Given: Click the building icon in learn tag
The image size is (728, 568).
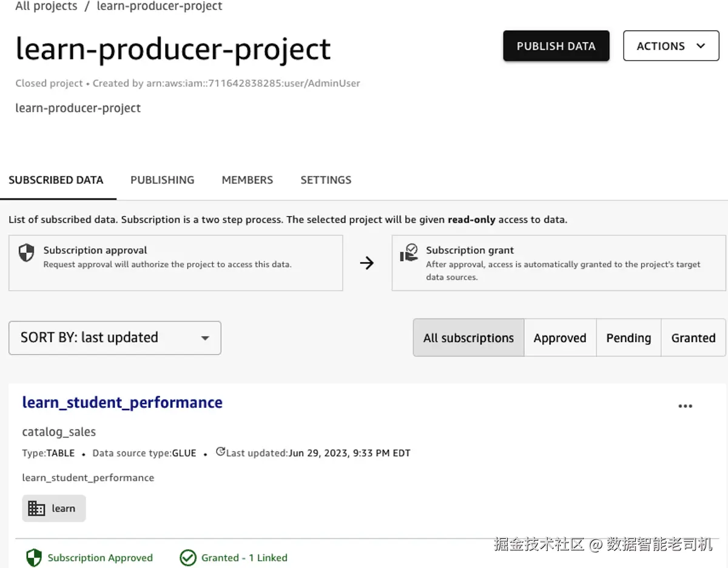Looking at the screenshot, I should [x=37, y=509].
